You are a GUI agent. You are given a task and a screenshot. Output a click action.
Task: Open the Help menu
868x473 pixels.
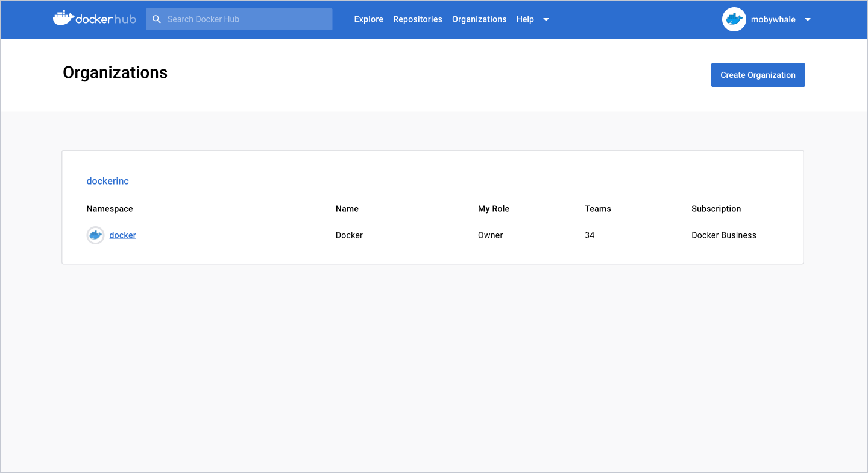[x=525, y=19]
